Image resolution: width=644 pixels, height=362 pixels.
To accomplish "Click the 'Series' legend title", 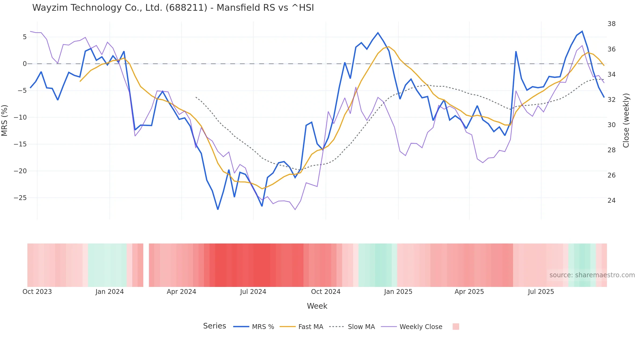I will click(x=214, y=326).
